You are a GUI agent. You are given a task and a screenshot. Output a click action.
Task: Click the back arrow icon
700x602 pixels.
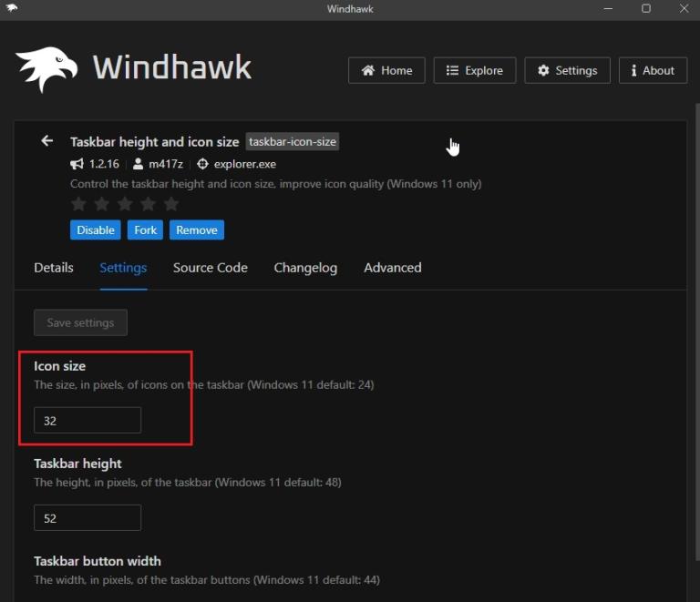pos(46,141)
